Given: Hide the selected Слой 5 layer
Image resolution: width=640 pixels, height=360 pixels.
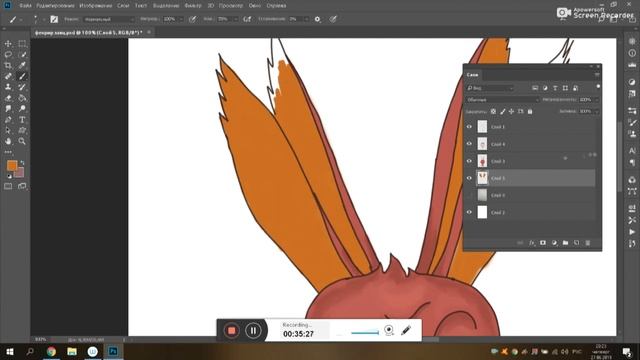Looking at the screenshot, I should click(x=469, y=178).
